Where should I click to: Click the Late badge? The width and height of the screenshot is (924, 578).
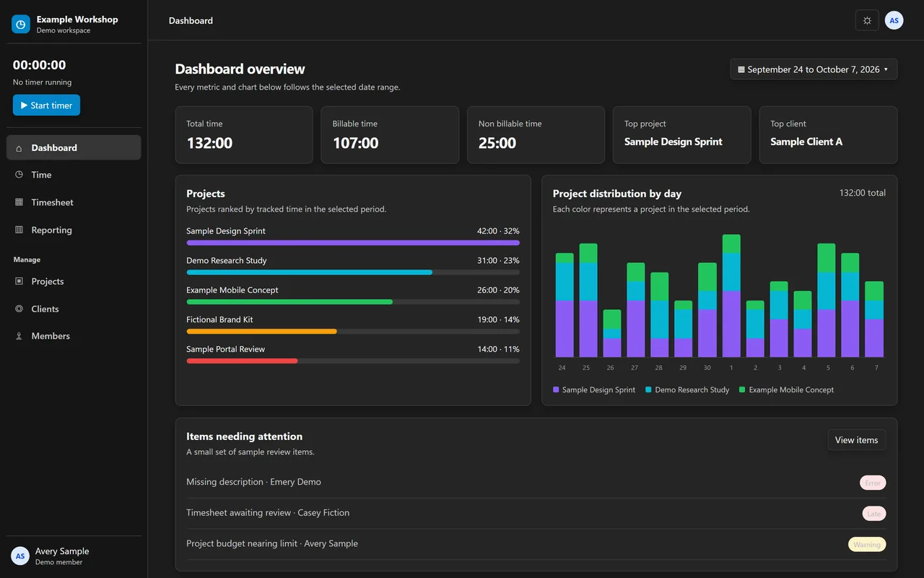(x=874, y=514)
